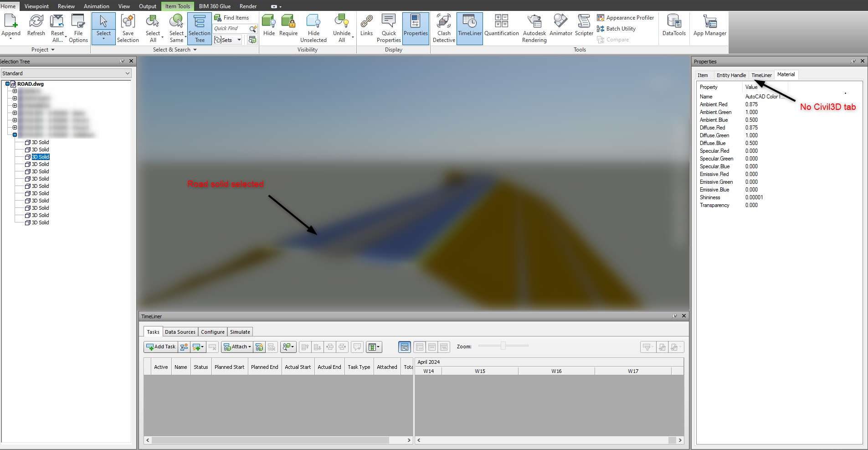
Task: Click the Add Task button
Action: pos(160,347)
